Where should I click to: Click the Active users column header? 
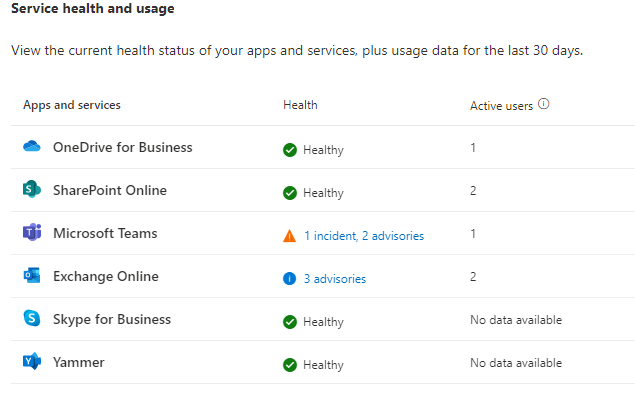click(x=501, y=106)
